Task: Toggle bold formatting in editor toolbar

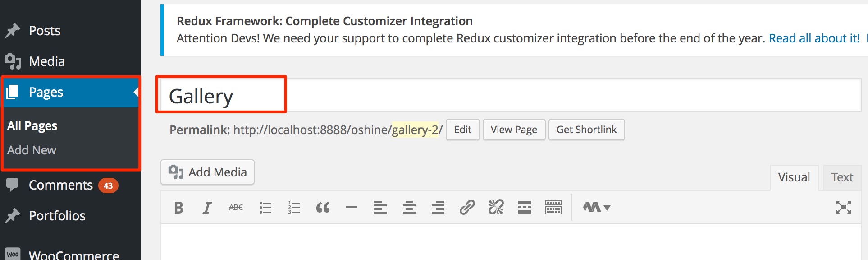Action: [x=178, y=208]
